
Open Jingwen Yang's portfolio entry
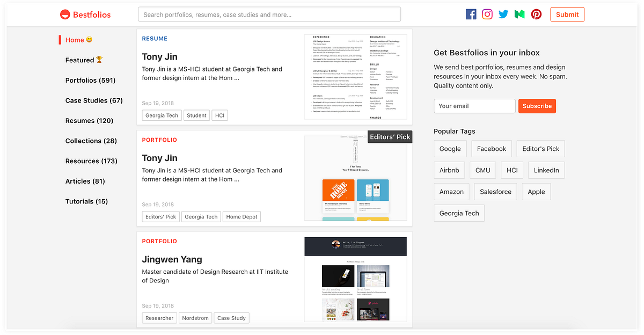coord(172,259)
